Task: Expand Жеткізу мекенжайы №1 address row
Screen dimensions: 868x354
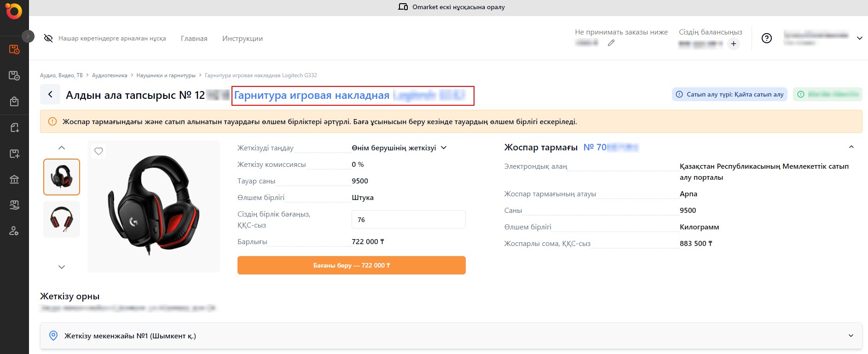Action: (x=451, y=336)
